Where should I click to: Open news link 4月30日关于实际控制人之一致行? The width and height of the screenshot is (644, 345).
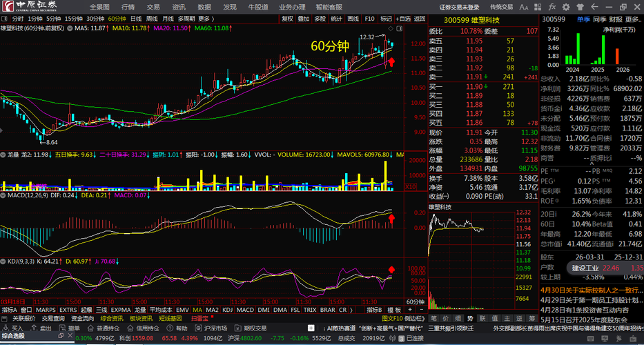click(592, 290)
